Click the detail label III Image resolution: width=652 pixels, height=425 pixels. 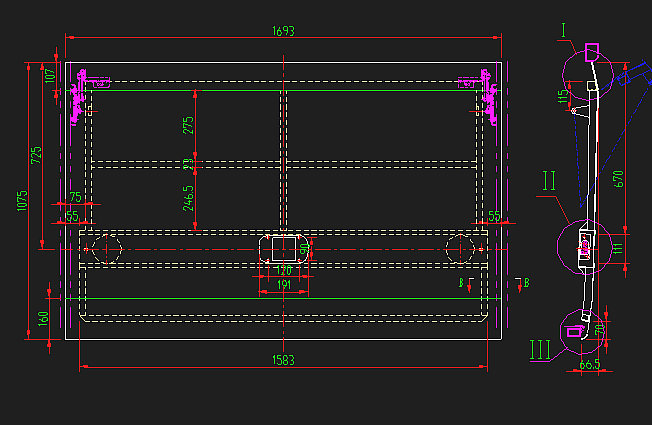[540, 350]
